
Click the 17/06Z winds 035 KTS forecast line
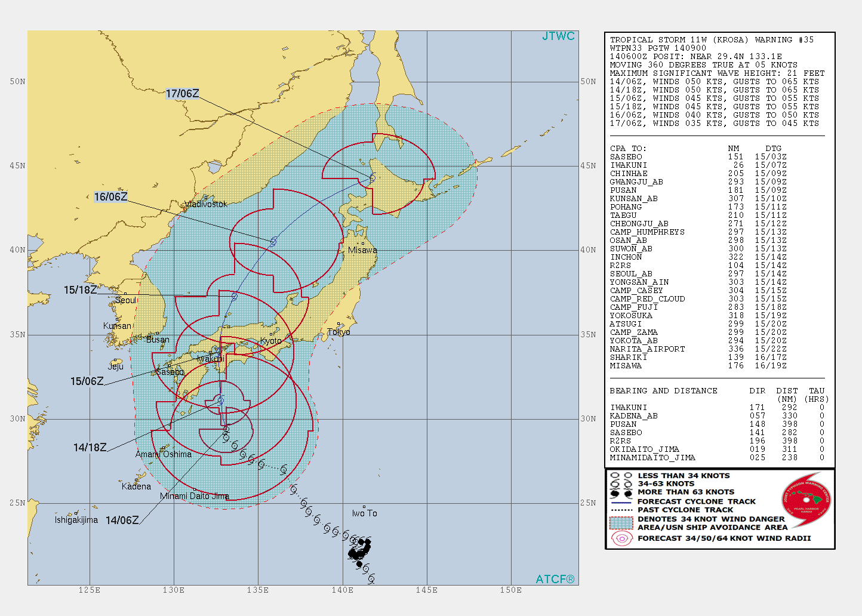(x=715, y=124)
